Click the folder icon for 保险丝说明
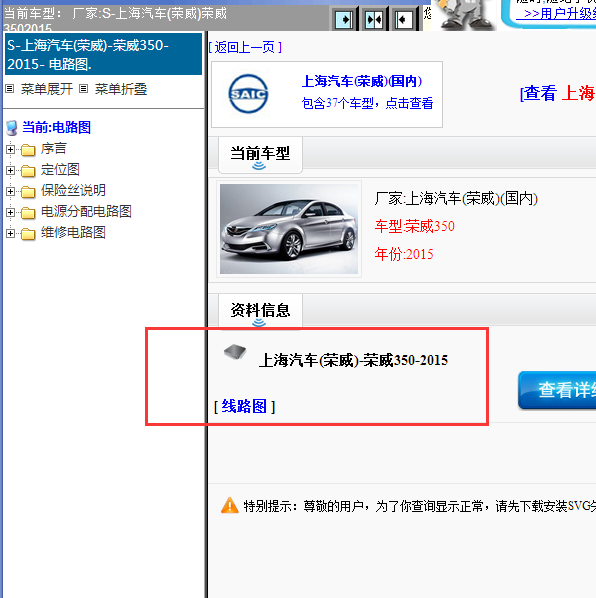 click(x=28, y=192)
